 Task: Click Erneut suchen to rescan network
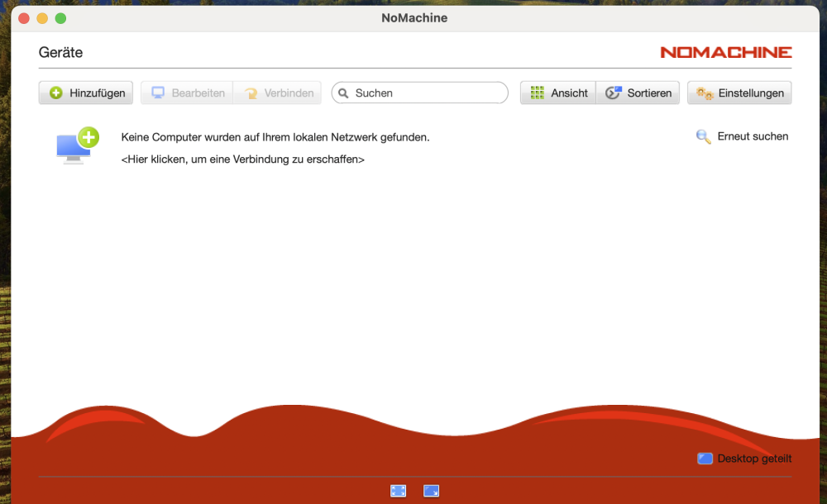(743, 136)
